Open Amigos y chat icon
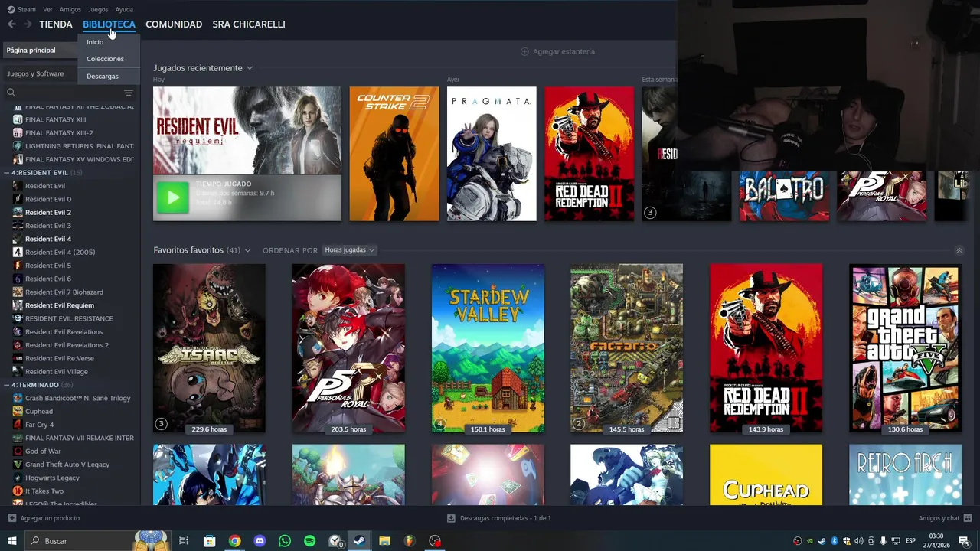 (x=968, y=518)
